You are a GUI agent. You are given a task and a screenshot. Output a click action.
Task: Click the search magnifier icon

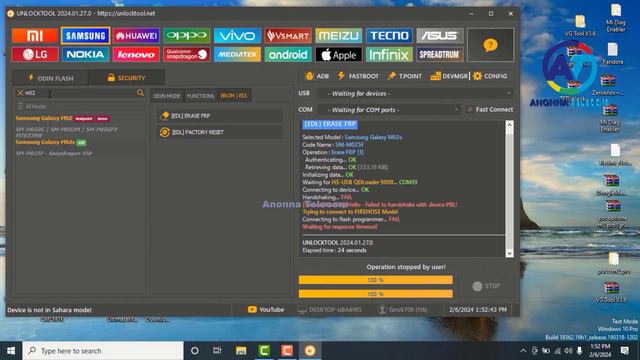pyautogui.click(x=140, y=93)
